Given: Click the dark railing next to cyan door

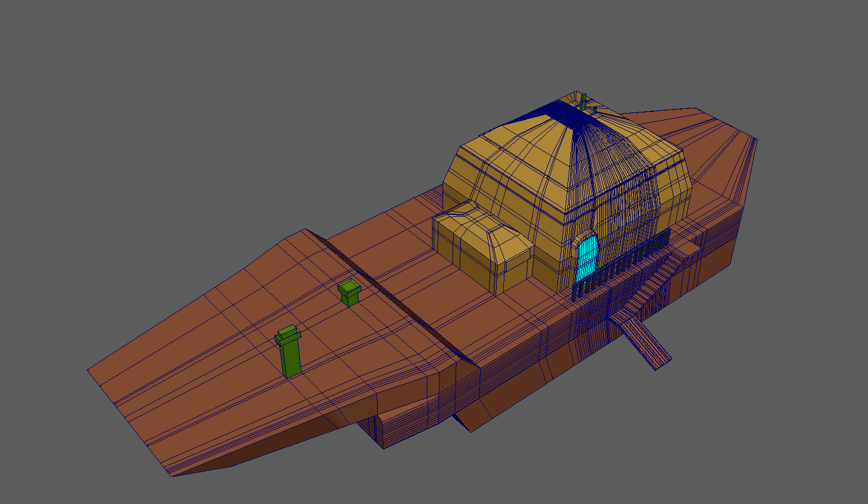Looking at the screenshot, I should click(x=625, y=265).
